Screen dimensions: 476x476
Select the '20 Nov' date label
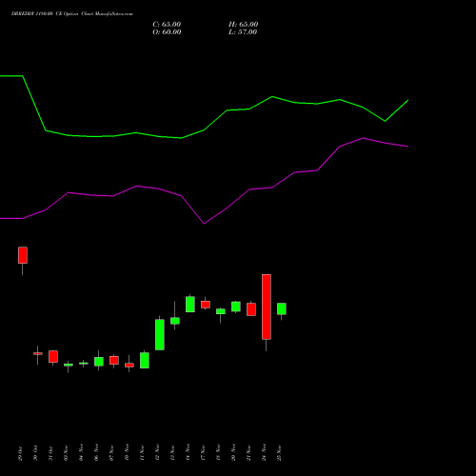click(233, 453)
